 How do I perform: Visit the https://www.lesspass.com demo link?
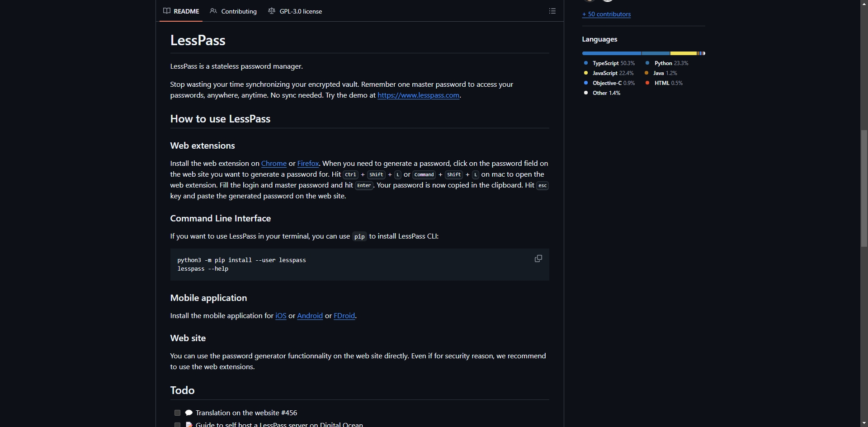[418, 95]
